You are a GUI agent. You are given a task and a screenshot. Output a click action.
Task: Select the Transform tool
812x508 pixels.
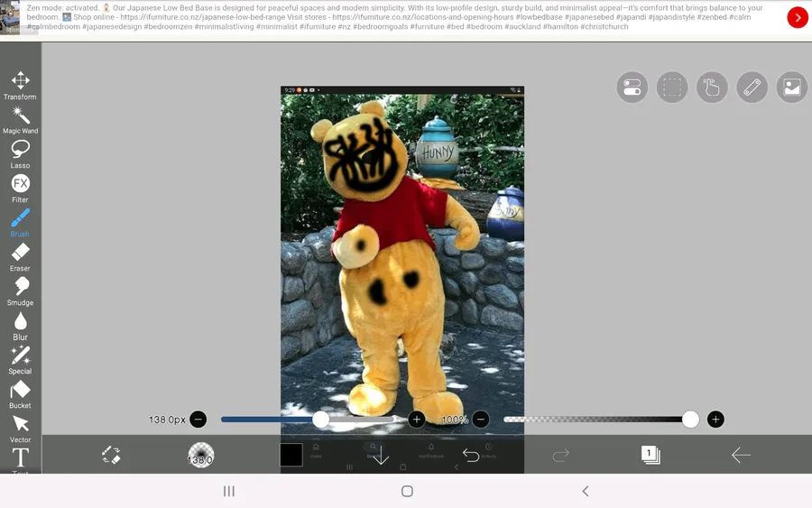pos(20,86)
